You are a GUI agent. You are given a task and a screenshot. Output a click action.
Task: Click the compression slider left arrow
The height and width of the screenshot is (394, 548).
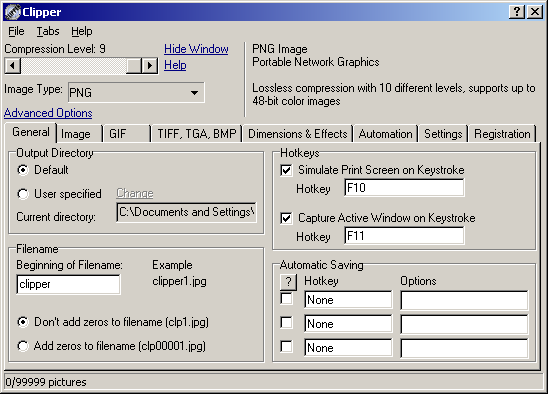coord(13,65)
